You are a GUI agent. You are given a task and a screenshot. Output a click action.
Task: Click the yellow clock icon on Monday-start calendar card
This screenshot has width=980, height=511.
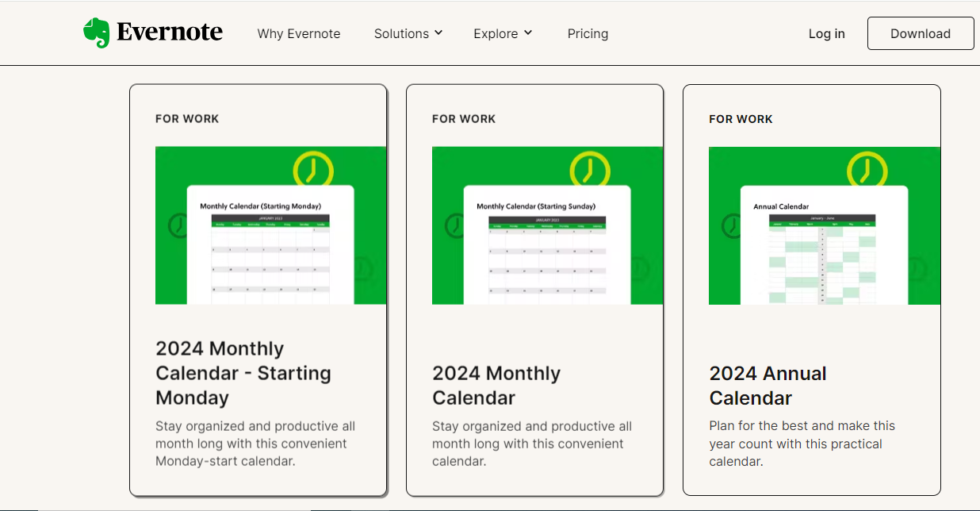pyautogui.click(x=315, y=171)
